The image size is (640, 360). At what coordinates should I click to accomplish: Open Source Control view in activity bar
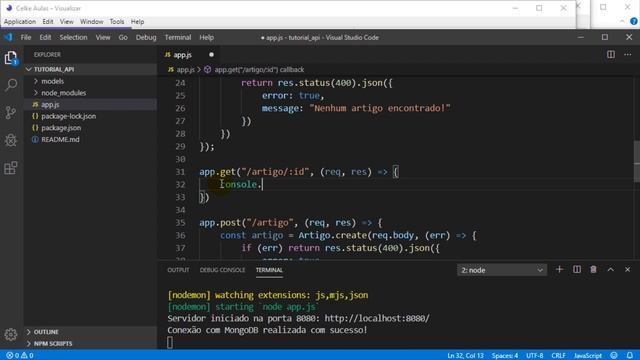point(11,113)
